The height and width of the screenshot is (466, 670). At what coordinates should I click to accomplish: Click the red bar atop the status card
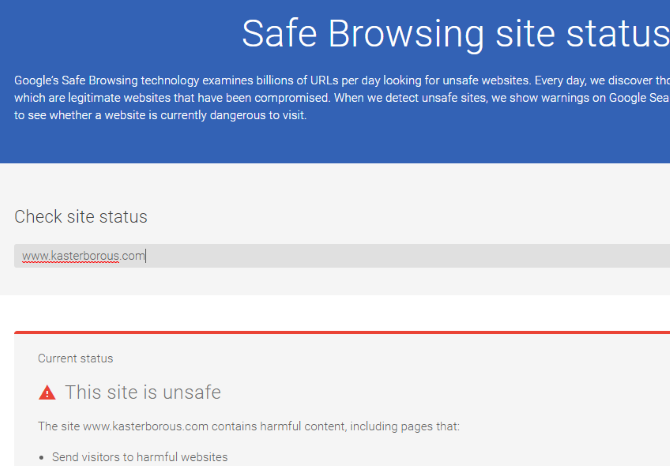click(x=342, y=332)
